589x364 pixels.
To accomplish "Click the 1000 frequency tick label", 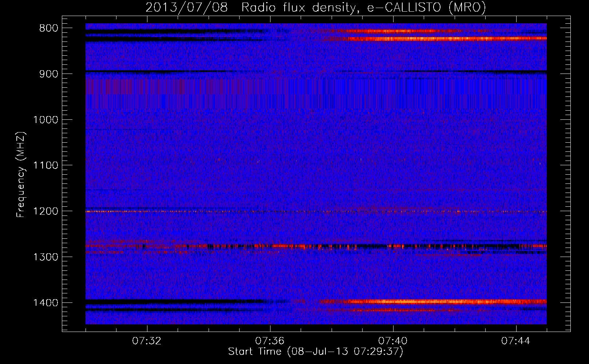I will point(46,120).
